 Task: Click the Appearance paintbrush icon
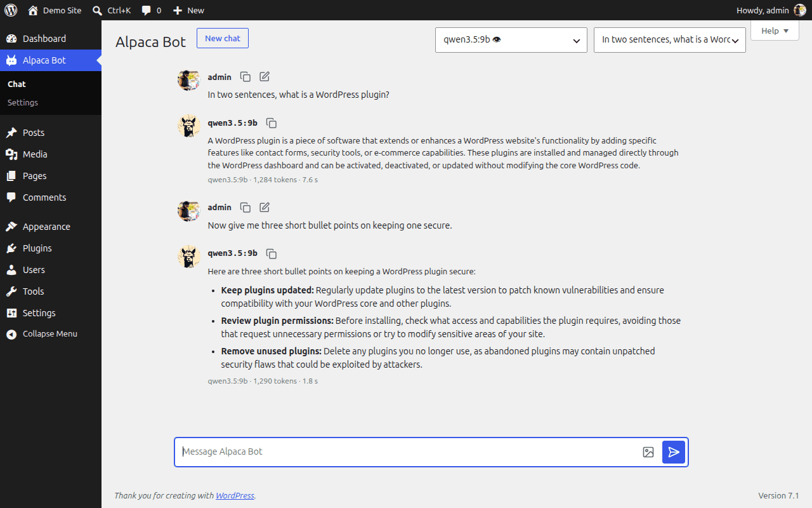click(11, 227)
